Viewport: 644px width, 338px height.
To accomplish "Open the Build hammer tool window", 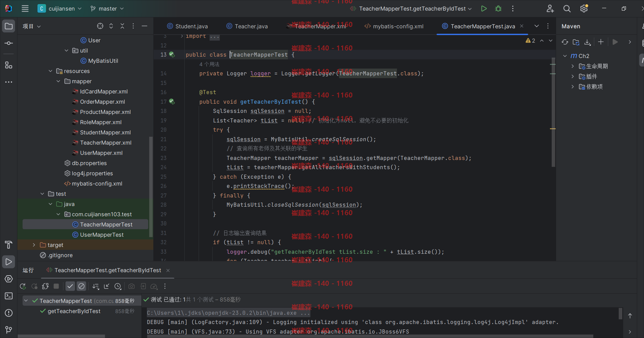I will pyautogui.click(x=9, y=245).
